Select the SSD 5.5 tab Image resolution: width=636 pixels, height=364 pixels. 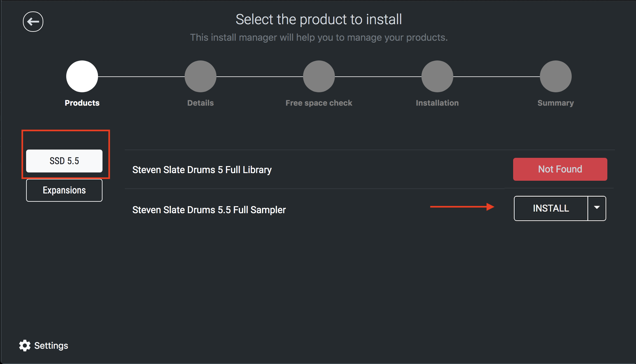point(64,161)
